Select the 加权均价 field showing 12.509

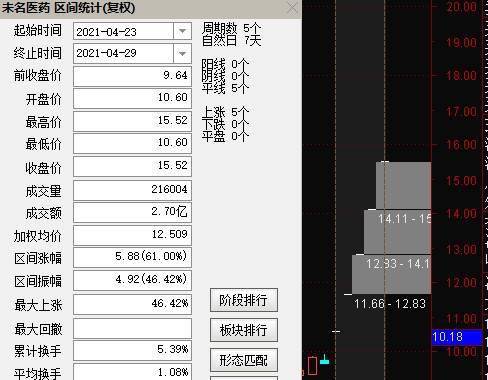132,235
